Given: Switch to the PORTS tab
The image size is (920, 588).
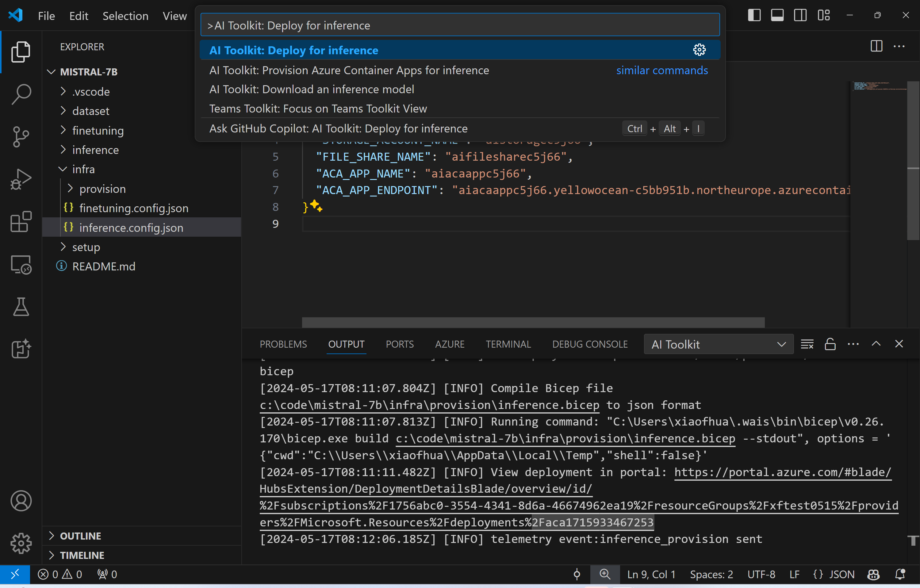Looking at the screenshot, I should click(400, 344).
